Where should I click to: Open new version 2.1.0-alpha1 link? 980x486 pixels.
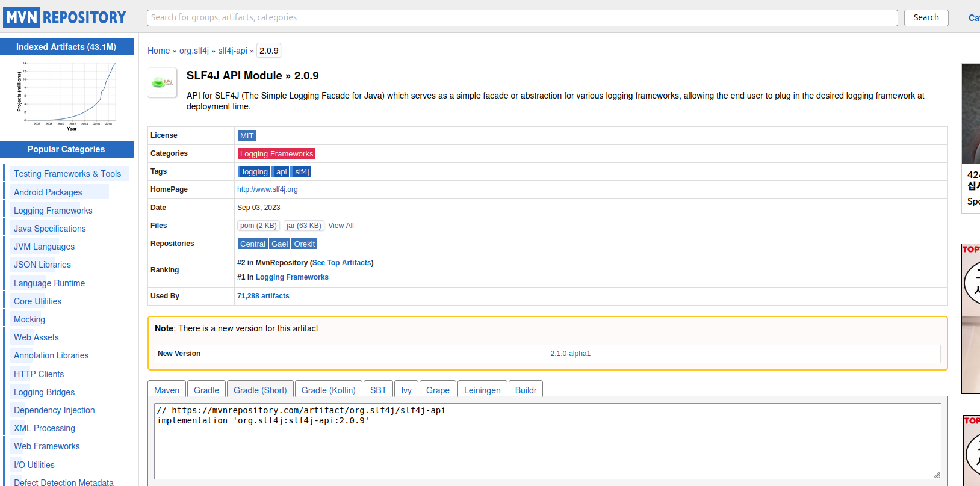click(x=571, y=354)
